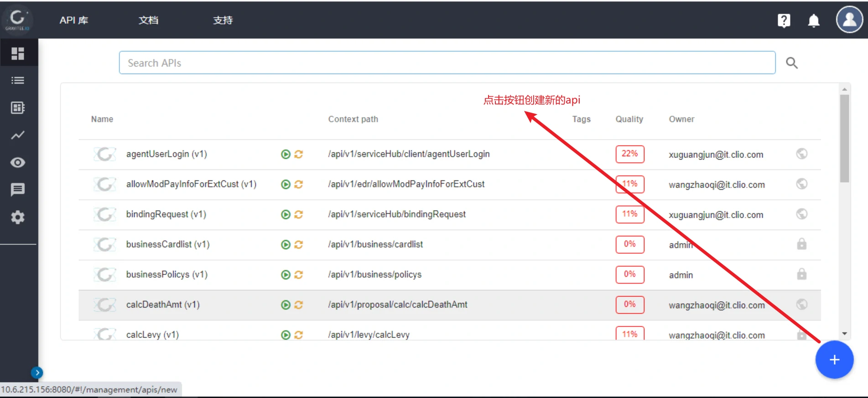This screenshot has height=398, width=868.
Task: Click the 0% quality badge for businessPolicys
Action: tap(630, 274)
